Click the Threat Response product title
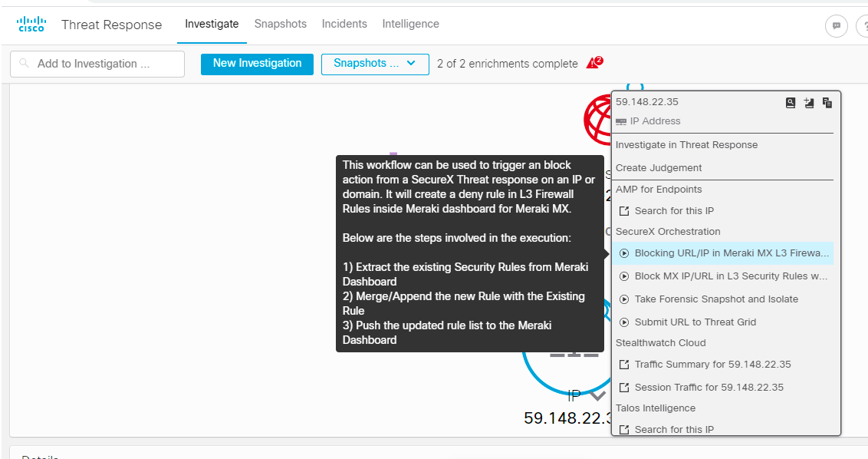 [x=111, y=25]
